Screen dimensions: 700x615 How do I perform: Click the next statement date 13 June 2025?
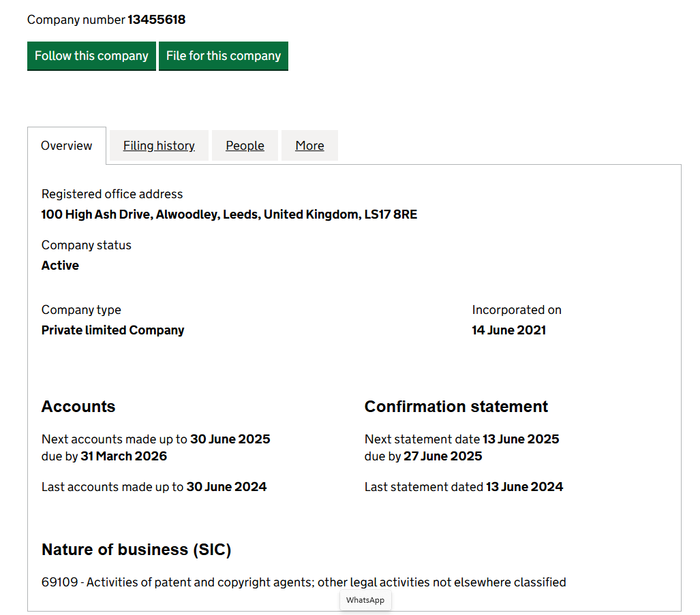[x=521, y=439]
